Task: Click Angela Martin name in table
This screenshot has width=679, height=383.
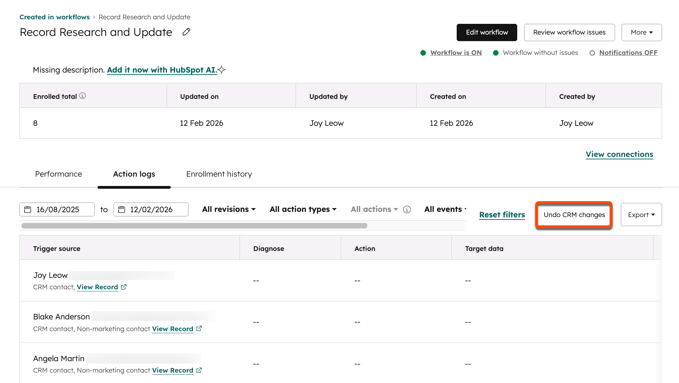Action: tap(58, 359)
